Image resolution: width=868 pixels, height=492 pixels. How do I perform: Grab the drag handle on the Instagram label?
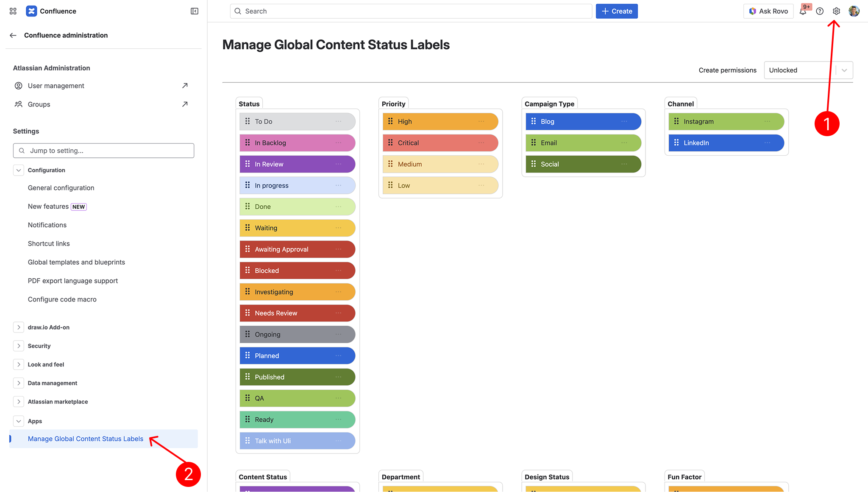676,121
